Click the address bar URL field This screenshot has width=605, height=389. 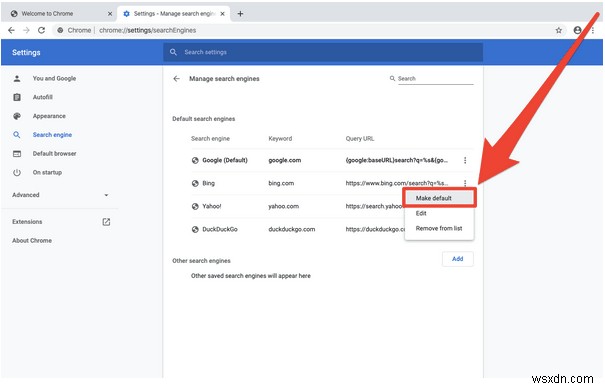tap(309, 30)
